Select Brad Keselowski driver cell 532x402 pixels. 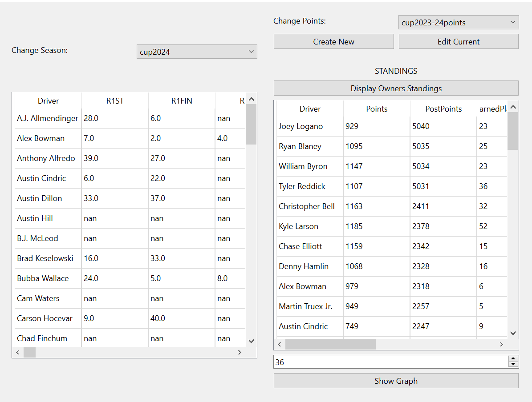tap(48, 258)
